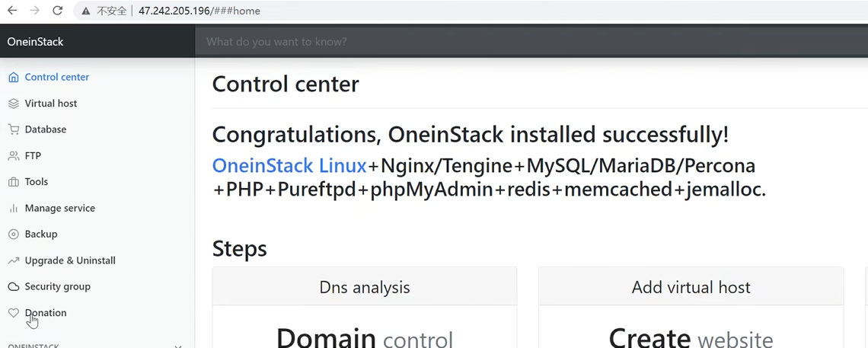Click the OneinStack brand title

[x=35, y=42]
